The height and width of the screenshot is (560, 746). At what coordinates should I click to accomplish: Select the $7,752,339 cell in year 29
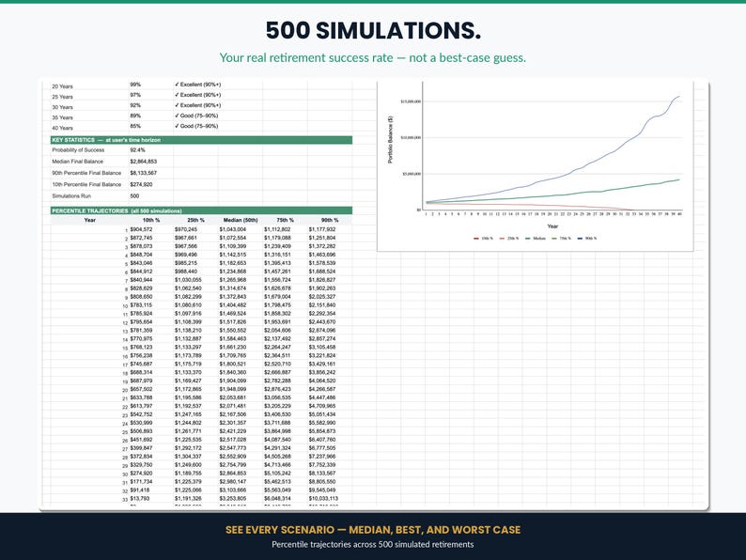click(x=322, y=465)
